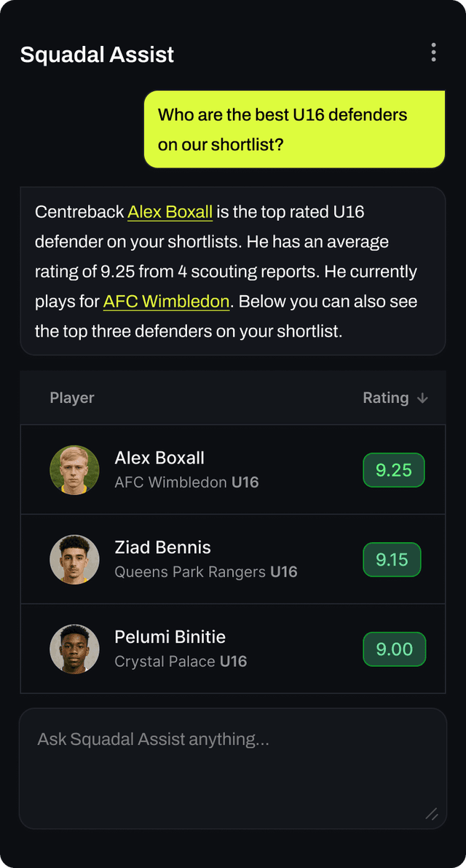Click the Rating sort arrow icon
The width and height of the screenshot is (466, 868).
click(x=422, y=398)
